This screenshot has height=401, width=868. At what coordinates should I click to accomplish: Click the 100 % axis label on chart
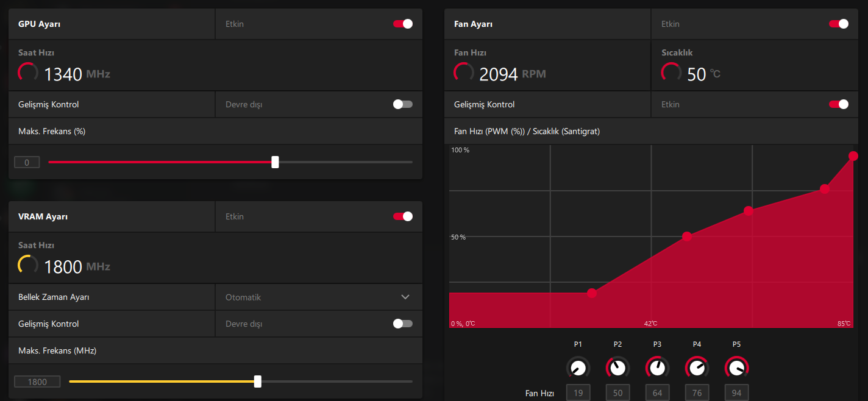(460, 150)
